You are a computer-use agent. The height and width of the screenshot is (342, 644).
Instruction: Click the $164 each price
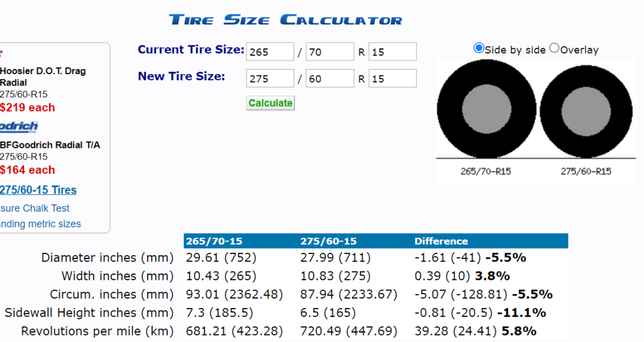28,170
